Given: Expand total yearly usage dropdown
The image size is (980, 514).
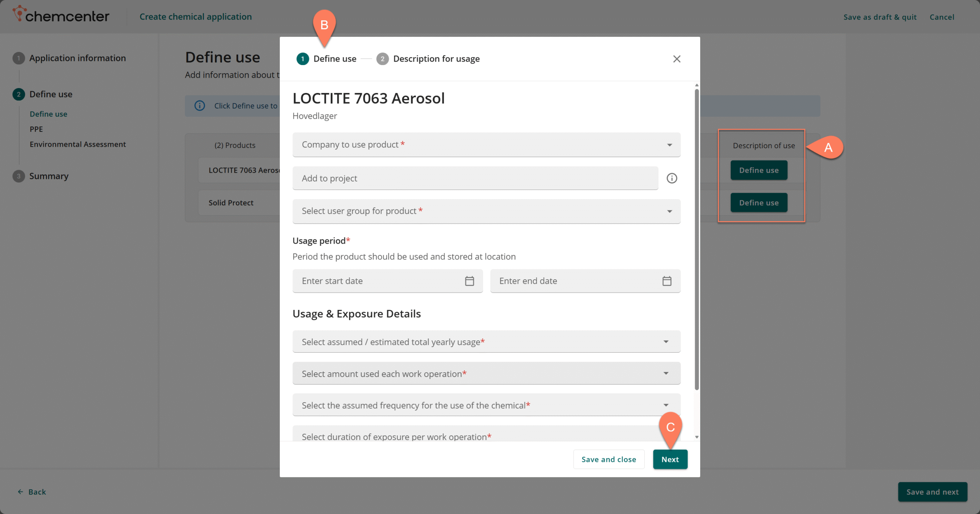Looking at the screenshot, I should 486,342.
